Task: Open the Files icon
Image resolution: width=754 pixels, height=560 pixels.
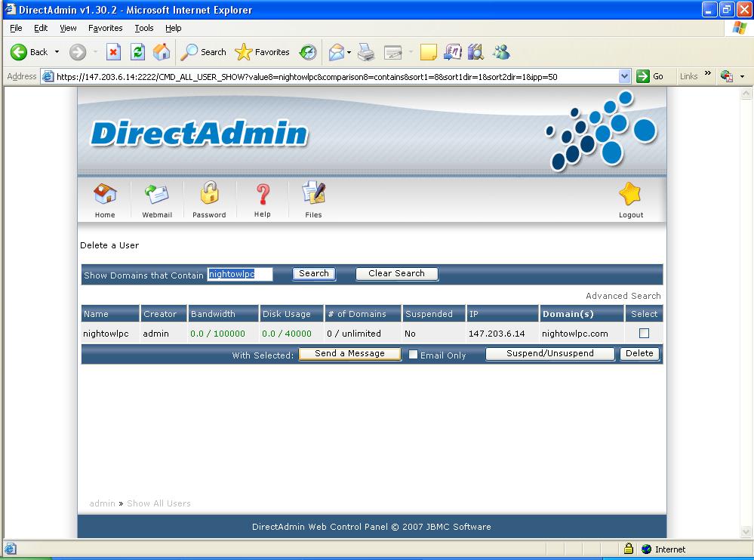Action: tap(313, 193)
